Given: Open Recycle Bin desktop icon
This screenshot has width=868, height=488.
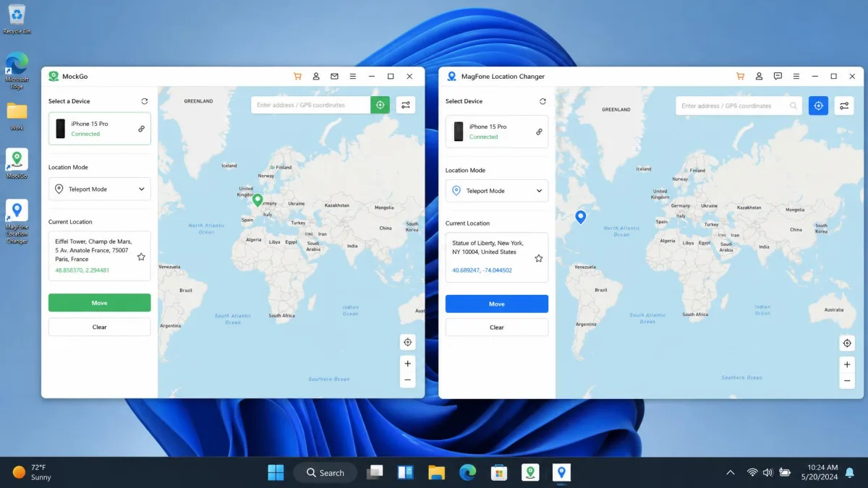Looking at the screenshot, I should tap(17, 19).
